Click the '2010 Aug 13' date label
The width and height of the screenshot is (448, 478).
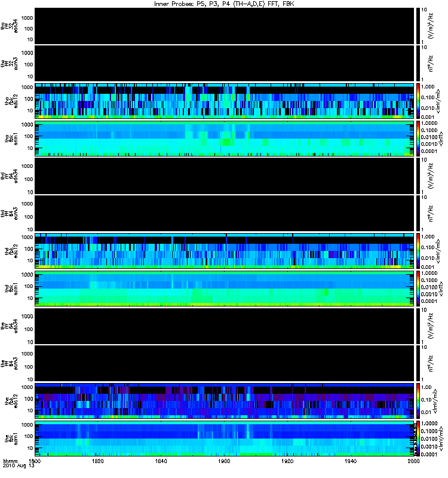coord(19,465)
